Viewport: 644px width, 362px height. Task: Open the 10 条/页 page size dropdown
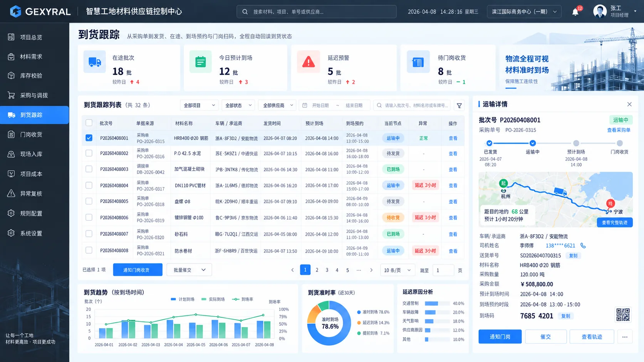pyautogui.click(x=397, y=270)
